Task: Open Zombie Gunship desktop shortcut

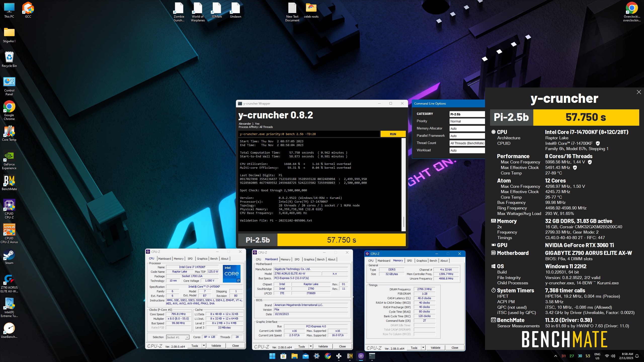Action: tap(179, 12)
